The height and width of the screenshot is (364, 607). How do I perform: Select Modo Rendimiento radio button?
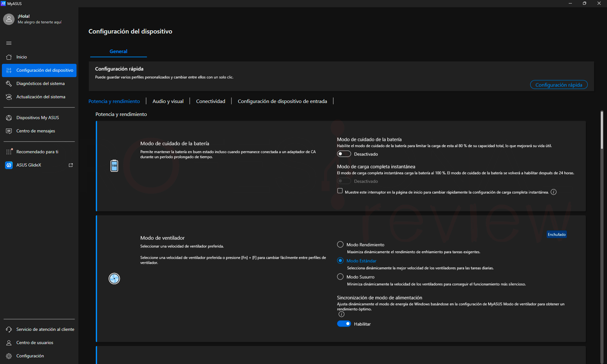(340, 245)
